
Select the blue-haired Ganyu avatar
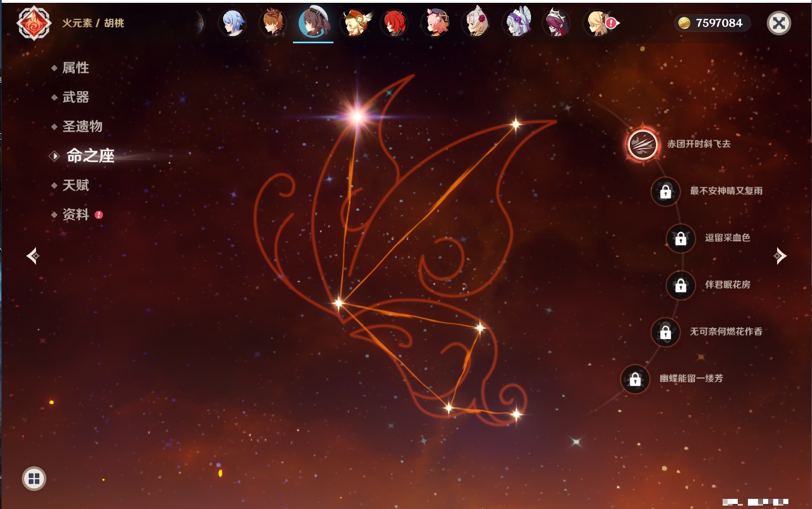(x=232, y=23)
